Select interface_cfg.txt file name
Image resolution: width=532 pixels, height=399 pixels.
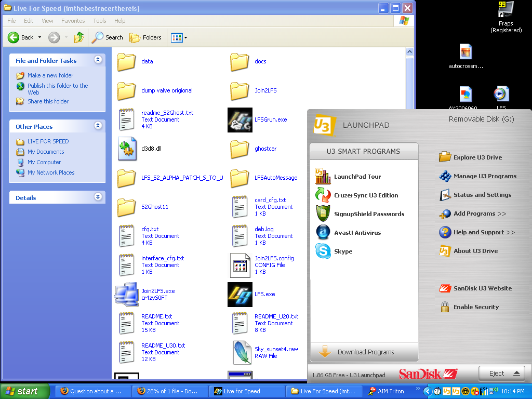click(x=163, y=258)
